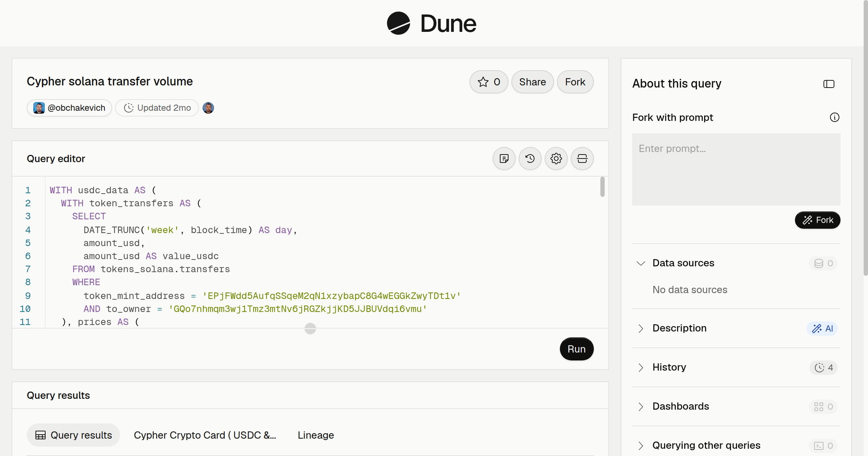This screenshot has height=456, width=868.
Task: Click the History count badge showing 4
Action: pyautogui.click(x=824, y=367)
